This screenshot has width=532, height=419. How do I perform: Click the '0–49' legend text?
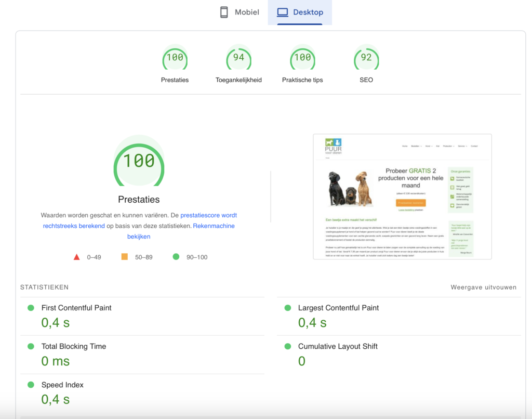click(94, 257)
